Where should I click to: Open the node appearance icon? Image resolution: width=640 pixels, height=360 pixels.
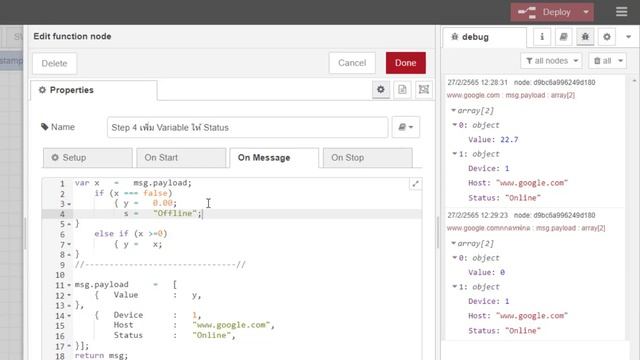click(x=424, y=89)
